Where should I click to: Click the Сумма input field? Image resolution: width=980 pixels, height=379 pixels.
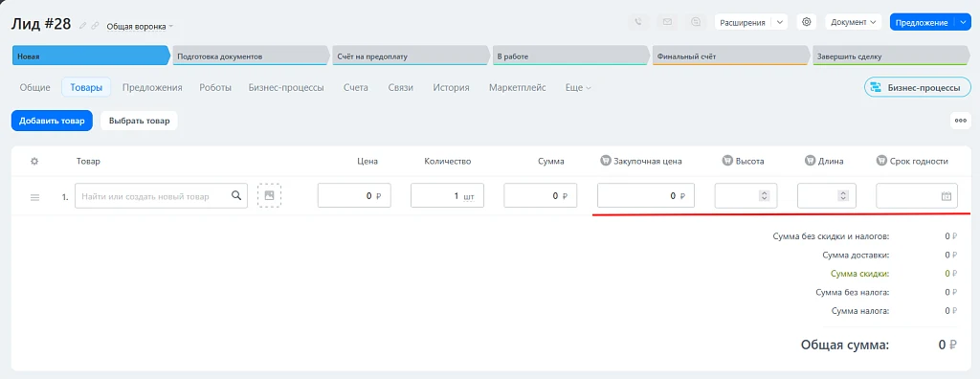pyautogui.click(x=541, y=196)
